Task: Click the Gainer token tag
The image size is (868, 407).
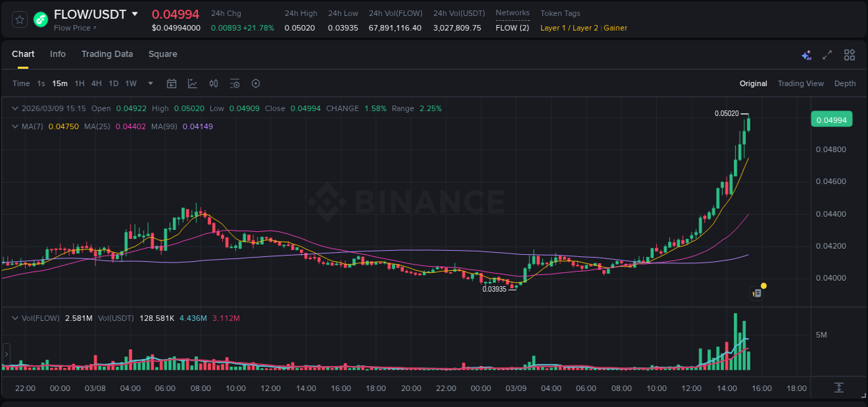Action: coord(615,28)
